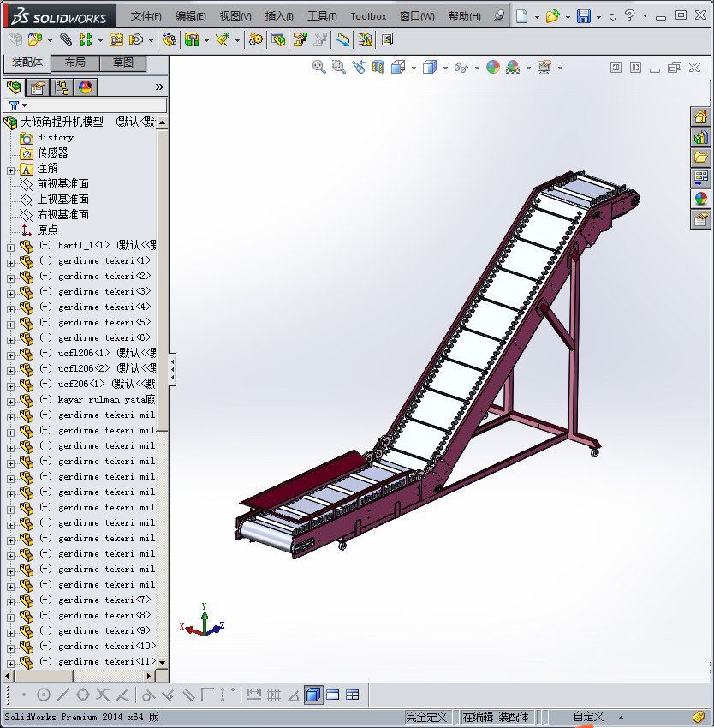Expand the gerdirme tekeri<3> node
The image size is (714, 728).
10,294
